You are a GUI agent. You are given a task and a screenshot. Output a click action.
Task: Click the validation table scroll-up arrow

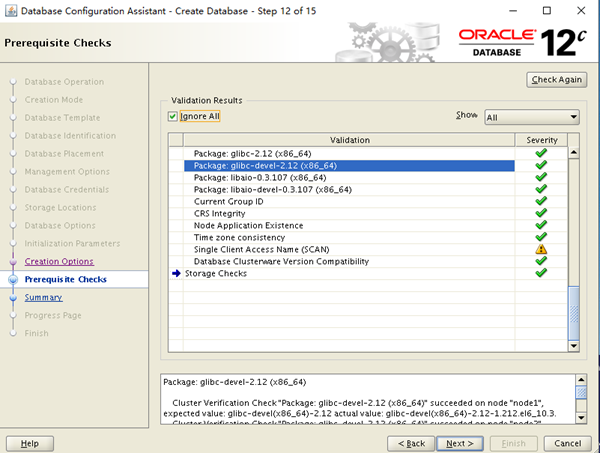point(574,153)
